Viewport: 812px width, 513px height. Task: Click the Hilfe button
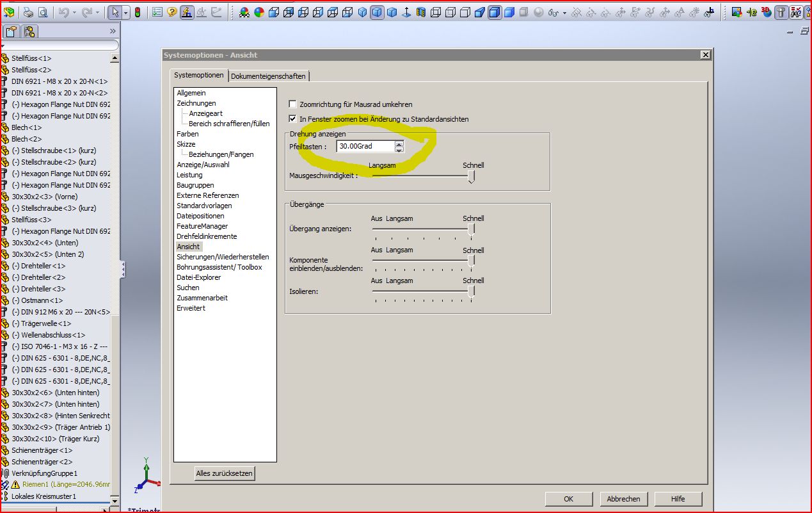click(678, 499)
